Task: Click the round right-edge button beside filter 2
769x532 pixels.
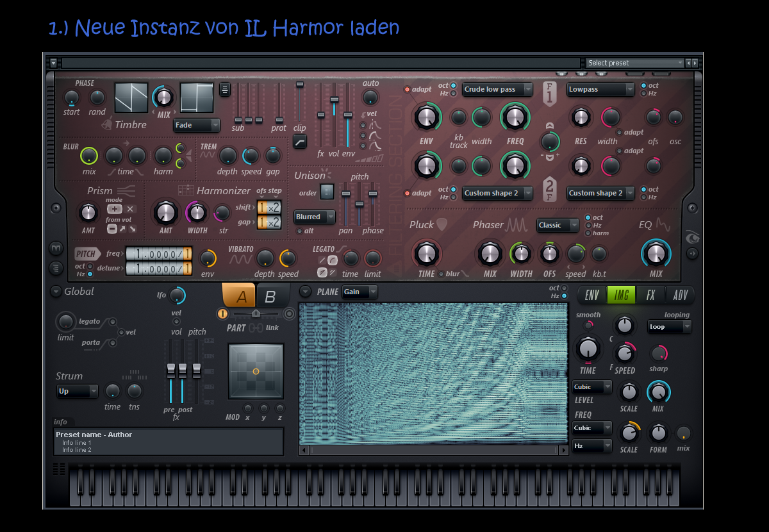Action: (692, 208)
